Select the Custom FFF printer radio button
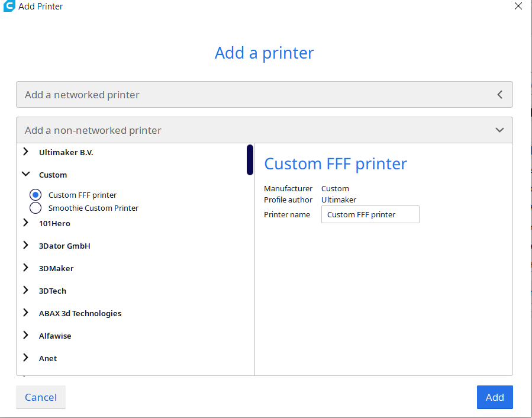532x418 pixels. click(x=36, y=195)
